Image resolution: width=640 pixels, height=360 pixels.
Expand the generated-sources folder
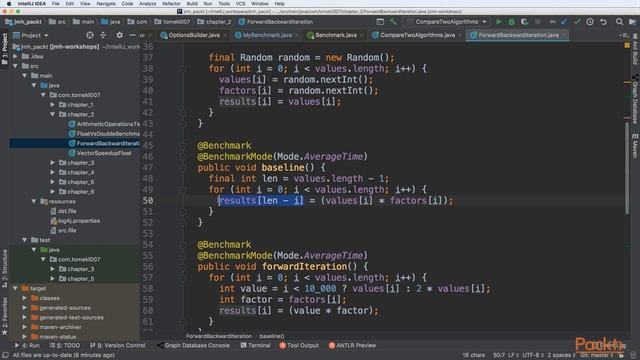coord(24,307)
